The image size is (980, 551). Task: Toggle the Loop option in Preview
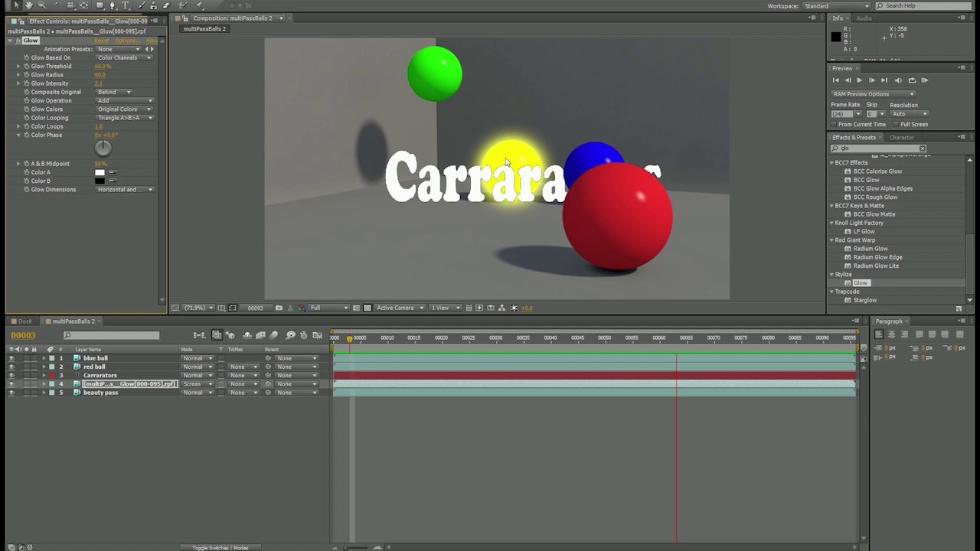pyautogui.click(x=911, y=80)
